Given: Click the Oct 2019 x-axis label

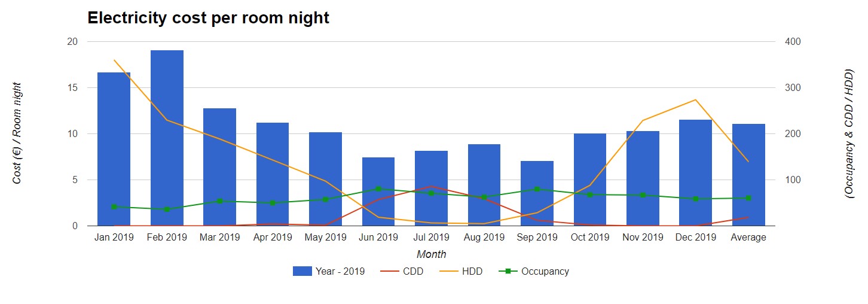Looking at the screenshot, I should coord(589,238).
